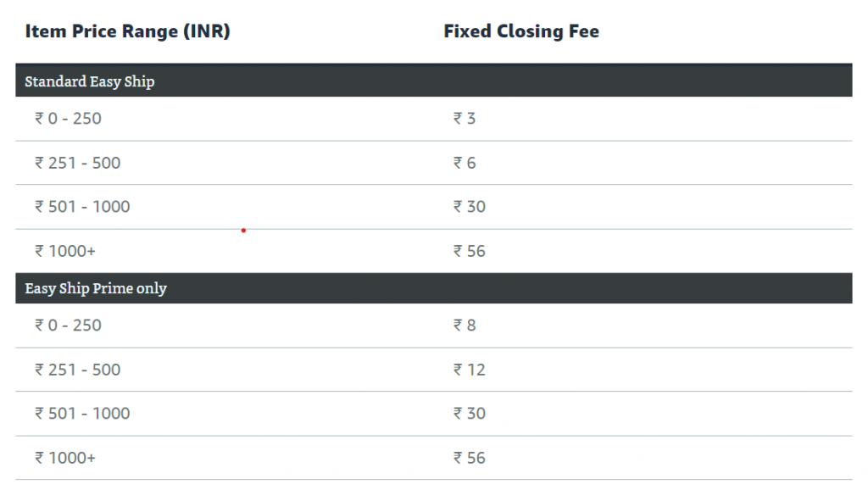Click ₹ 30 fee in Easy Ship Prime section
This screenshot has width=868, height=501.
470,414
